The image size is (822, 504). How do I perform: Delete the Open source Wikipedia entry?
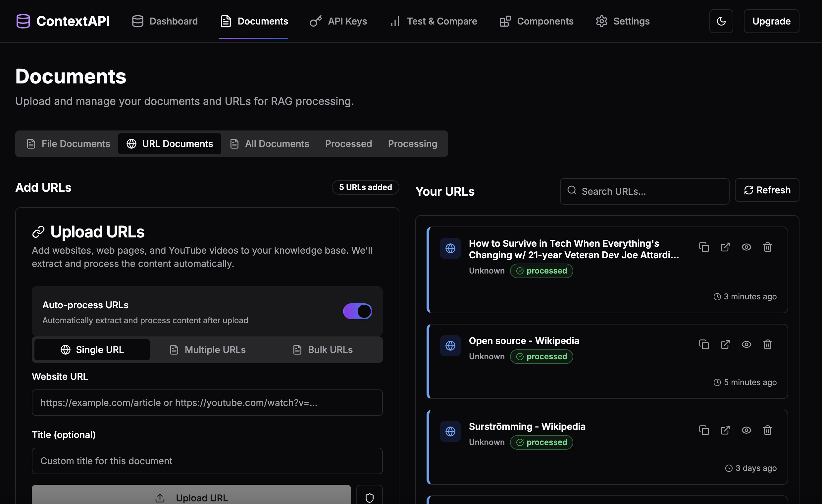tap(767, 344)
